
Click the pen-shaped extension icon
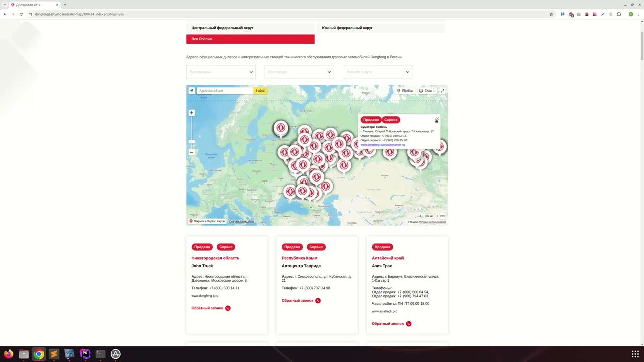tap(603, 14)
